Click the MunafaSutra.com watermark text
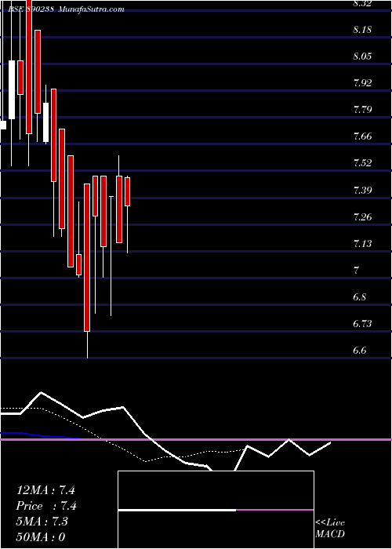The width and height of the screenshot is (392, 549). tap(92, 9)
